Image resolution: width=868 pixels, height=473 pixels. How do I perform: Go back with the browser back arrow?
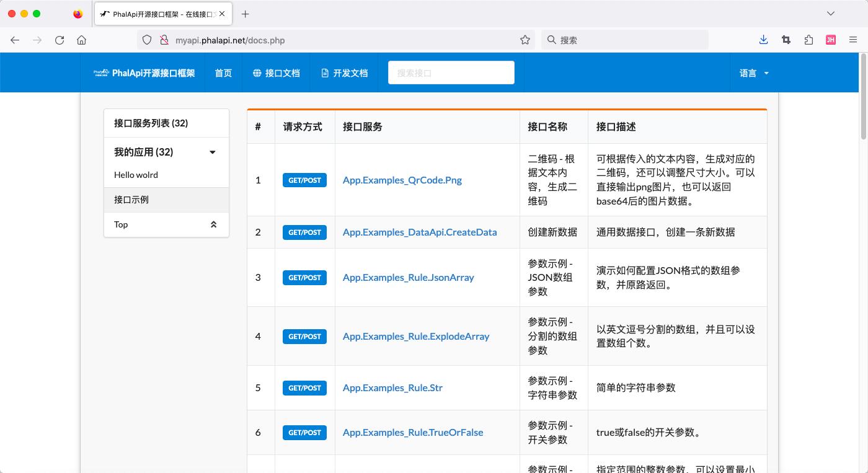[15, 40]
